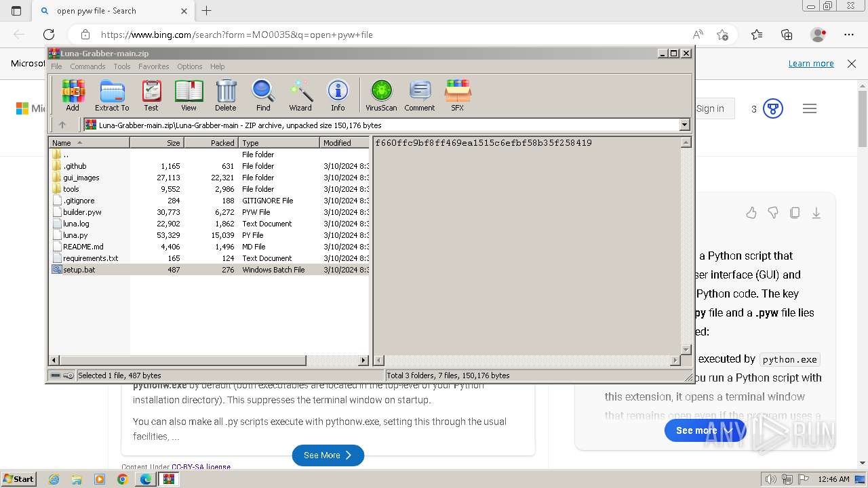868x488 pixels.
Task: Click the Learn more link in Edge
Action: (811, 63)
